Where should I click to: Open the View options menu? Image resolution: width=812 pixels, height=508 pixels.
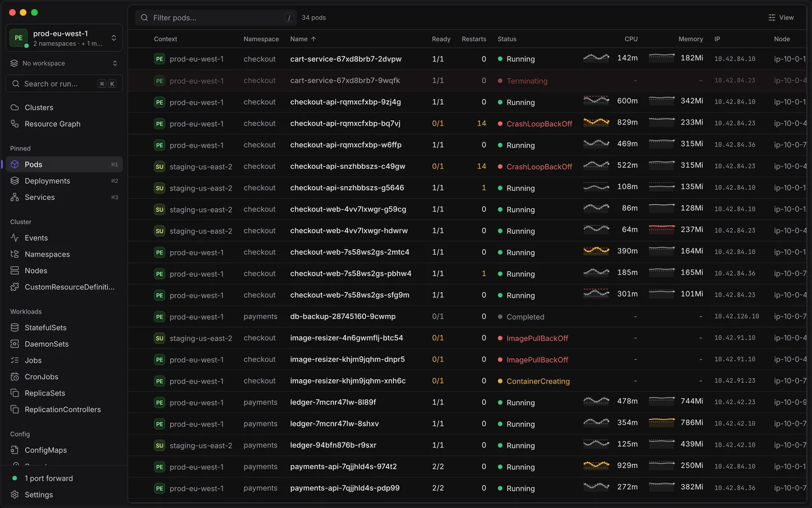tap(781, 18)
